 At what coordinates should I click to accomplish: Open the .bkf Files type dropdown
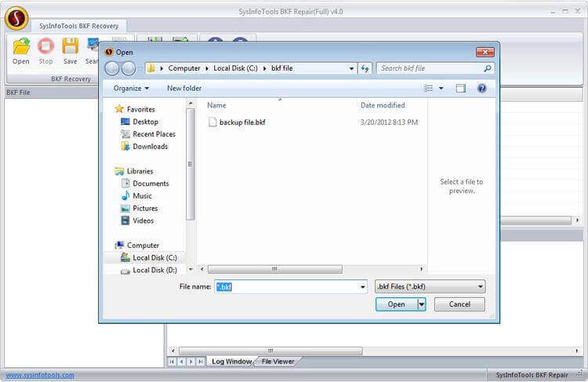(x=430, y=287)
